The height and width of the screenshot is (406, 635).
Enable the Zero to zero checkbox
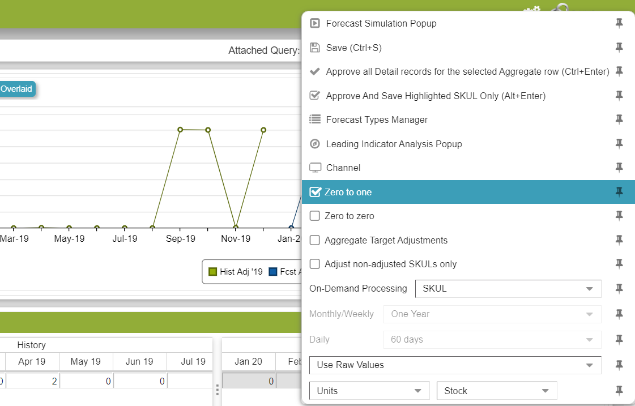(316, 216)
